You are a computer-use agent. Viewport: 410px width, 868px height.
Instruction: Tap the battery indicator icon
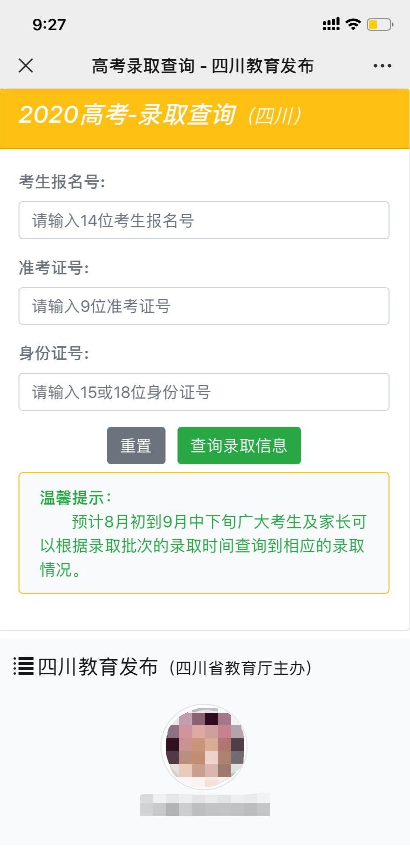coord(380,24)
